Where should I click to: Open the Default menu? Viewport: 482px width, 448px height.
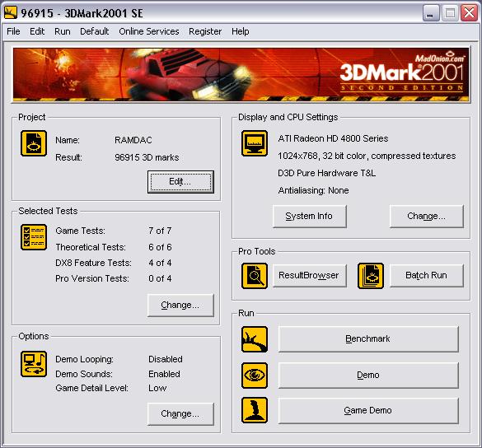point(95,31)
